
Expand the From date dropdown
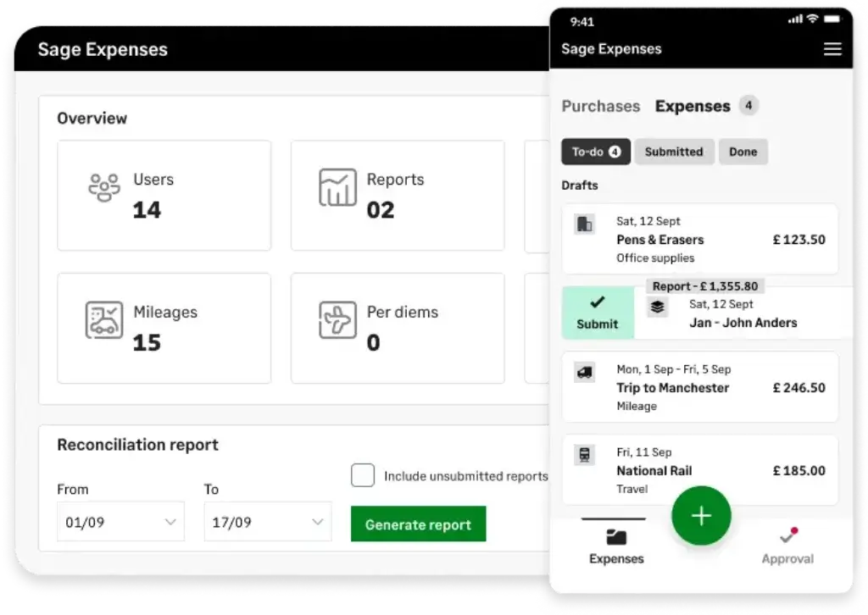120,522
